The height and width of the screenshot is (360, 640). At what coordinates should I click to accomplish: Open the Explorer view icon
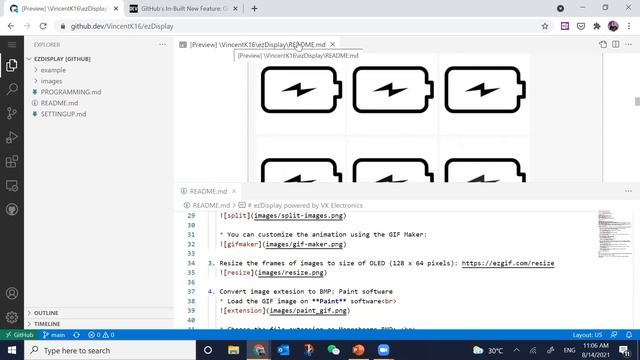(12, 65)
